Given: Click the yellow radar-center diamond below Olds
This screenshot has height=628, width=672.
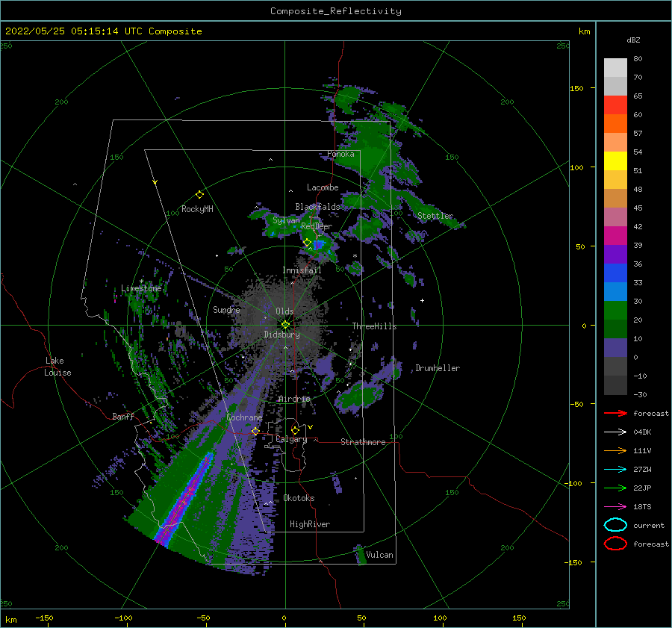Looking at the screenshot, I should pyautogui.click(x=285, y=325).
